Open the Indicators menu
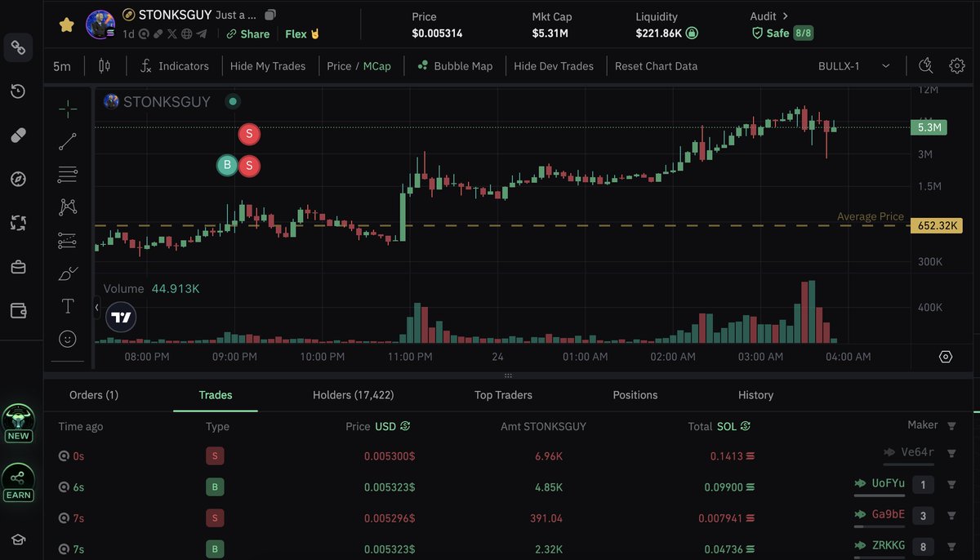 pyautogui.click(x=174, y=66)
